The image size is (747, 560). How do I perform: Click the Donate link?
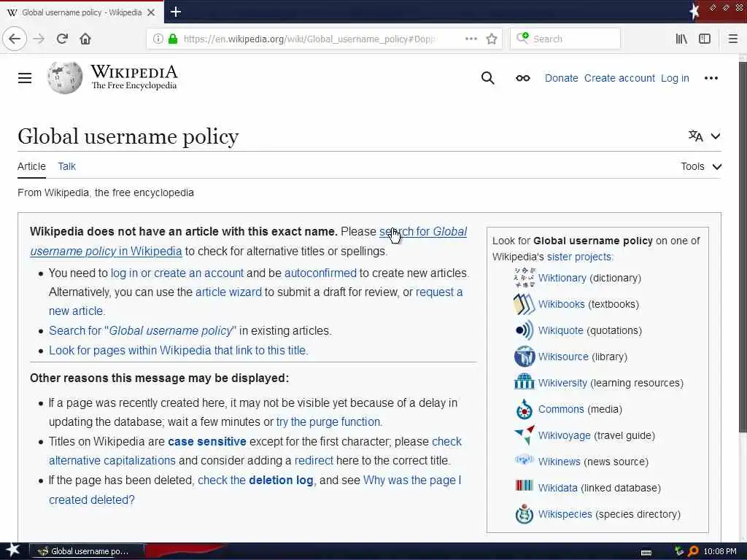coord(561,78)
